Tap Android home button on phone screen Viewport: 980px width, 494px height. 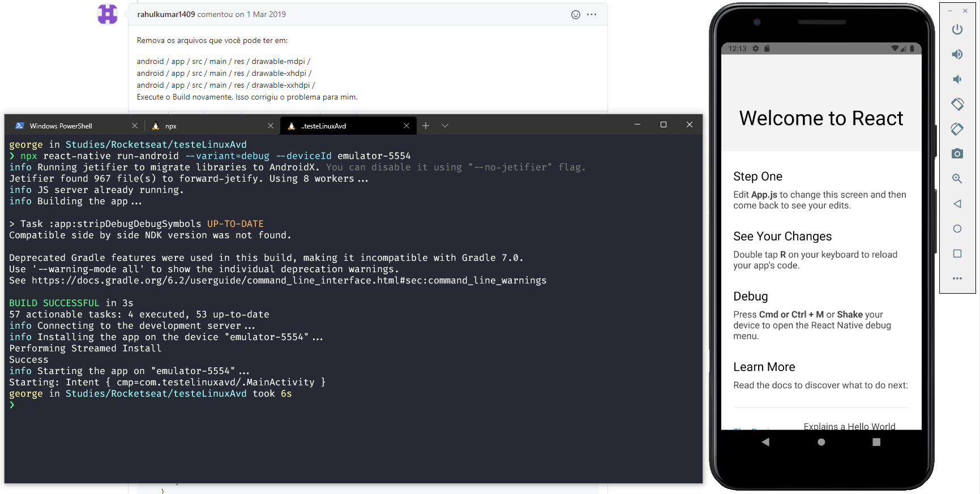(x=821, y=442)
